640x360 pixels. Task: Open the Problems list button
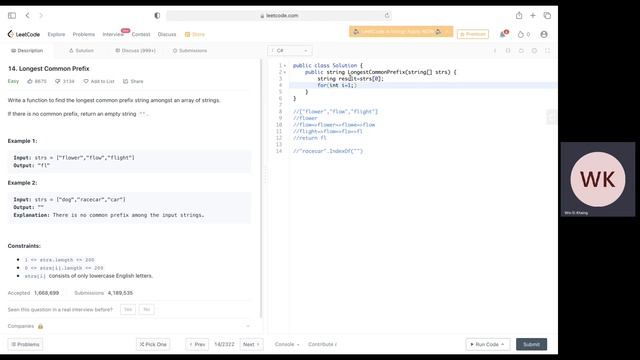[25, 344]
